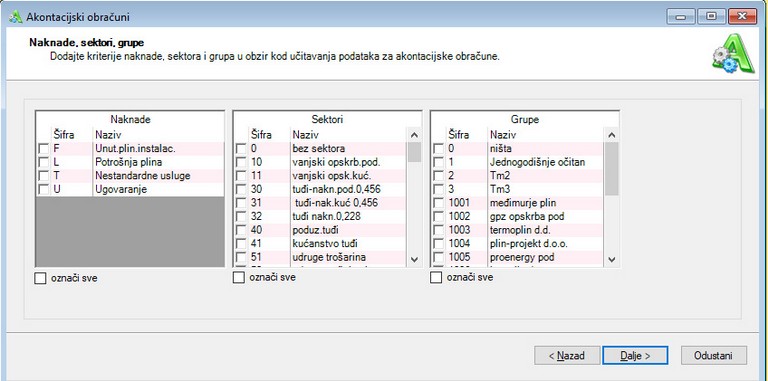This screenshot has height=381, width=768.
Task: Go back with the Nazad button
Action: 567,356
